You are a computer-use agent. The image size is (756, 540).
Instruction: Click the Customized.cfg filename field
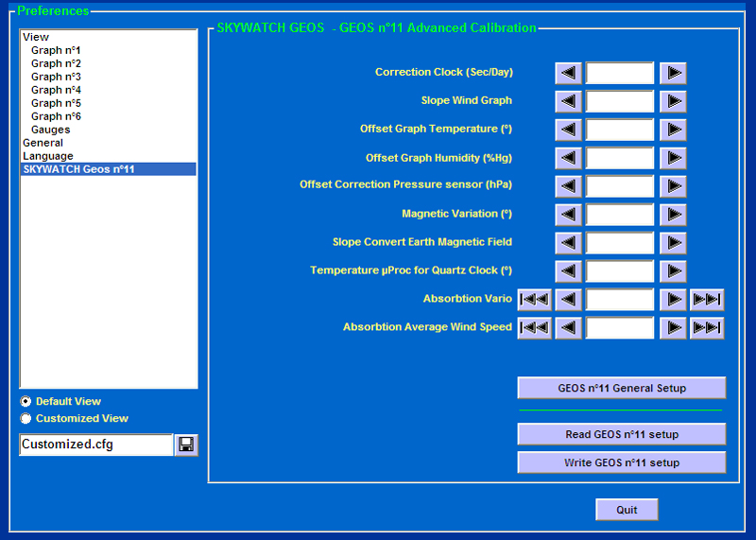pyautogui.click(x=96, y=444)
